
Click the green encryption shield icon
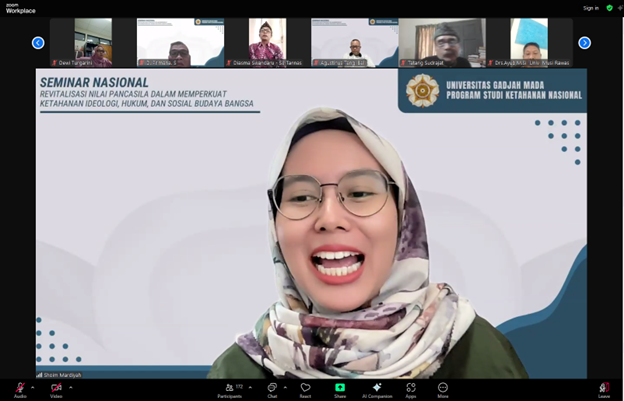pyautogui.click(x=610, y=8)
